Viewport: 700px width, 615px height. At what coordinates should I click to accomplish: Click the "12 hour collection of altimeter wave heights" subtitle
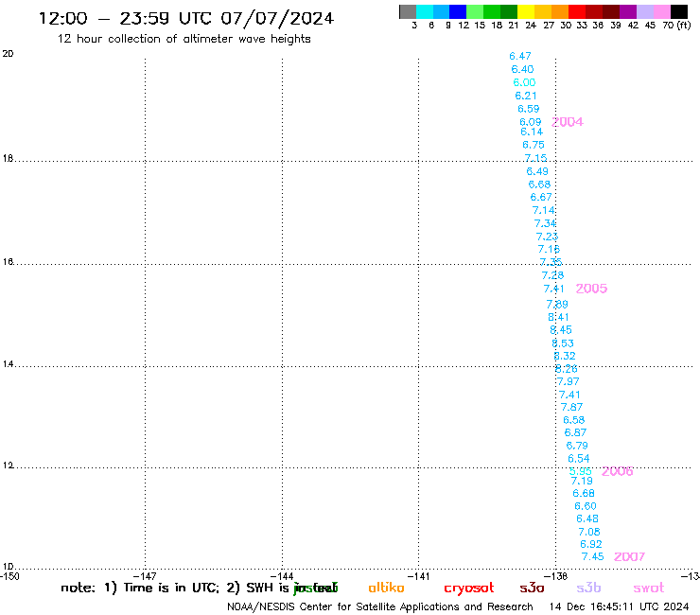(184, 39)
